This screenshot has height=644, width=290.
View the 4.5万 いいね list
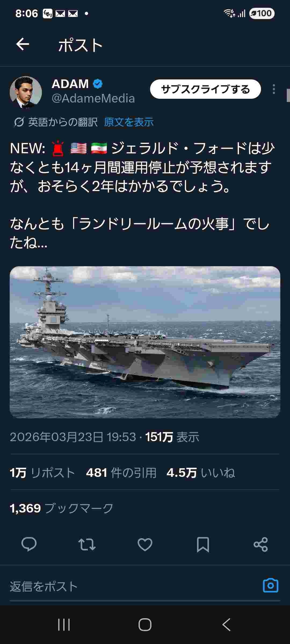[x=201, y=473]
